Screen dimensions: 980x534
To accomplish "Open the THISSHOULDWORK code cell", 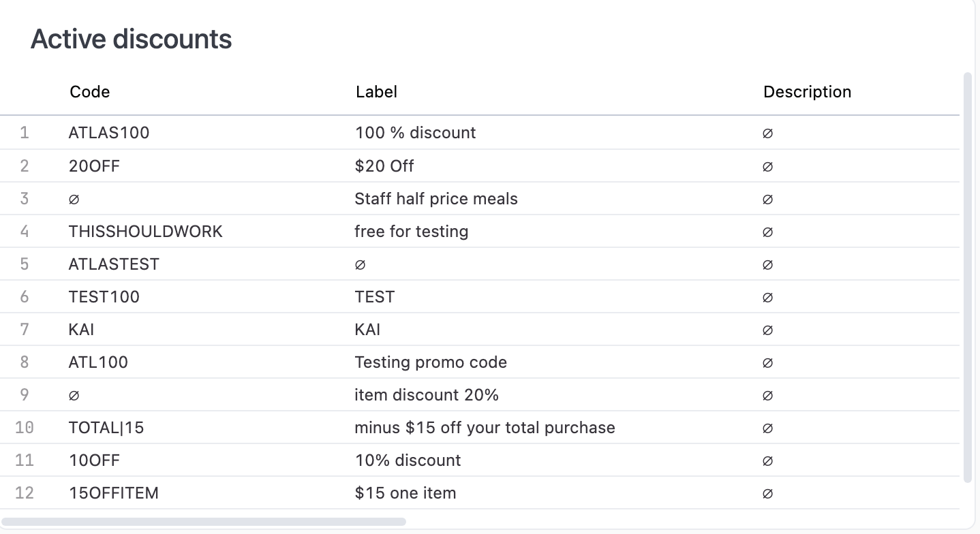I will (x=145, y=232).
